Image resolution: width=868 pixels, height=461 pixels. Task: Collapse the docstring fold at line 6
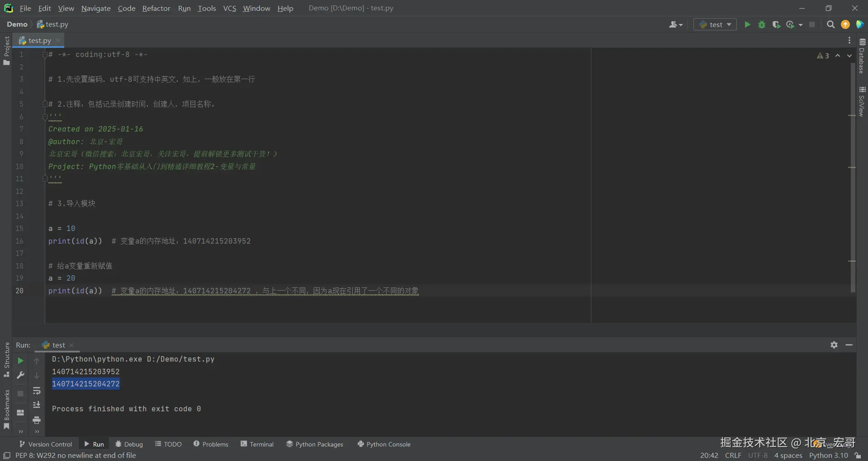pos(45,117)
